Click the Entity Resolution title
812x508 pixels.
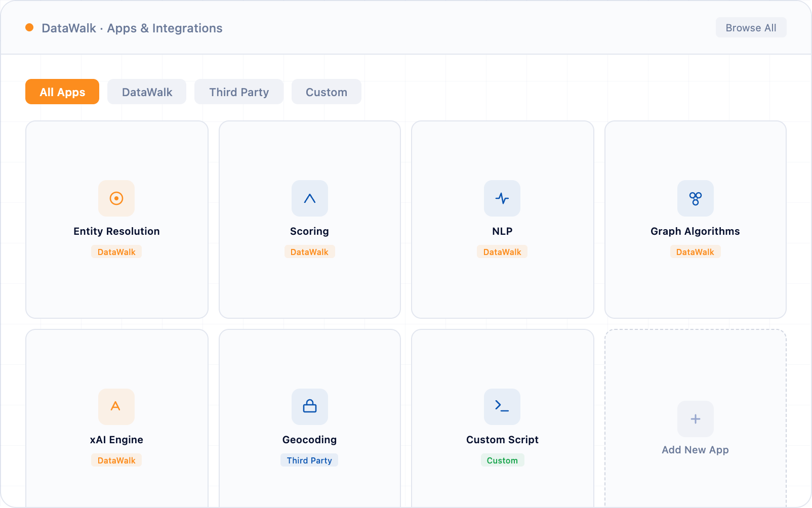(116, 231)
